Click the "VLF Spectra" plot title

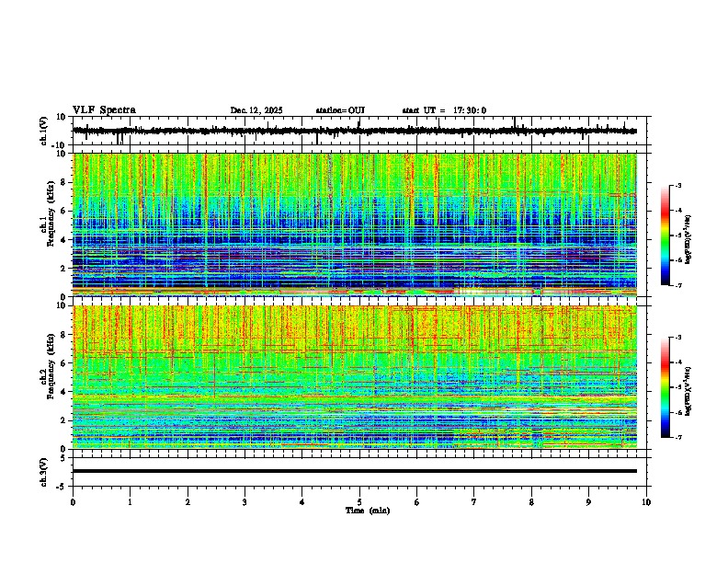click(x=104, y=110)
